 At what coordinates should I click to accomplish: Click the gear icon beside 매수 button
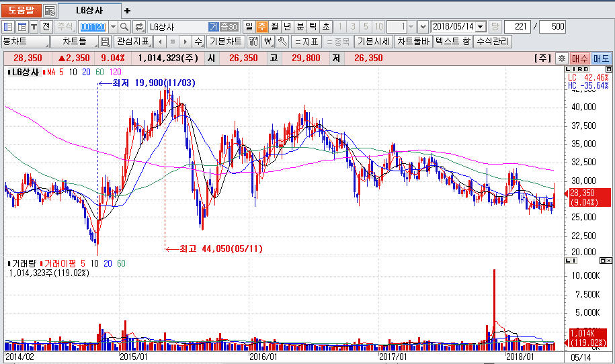coord(562,58)
